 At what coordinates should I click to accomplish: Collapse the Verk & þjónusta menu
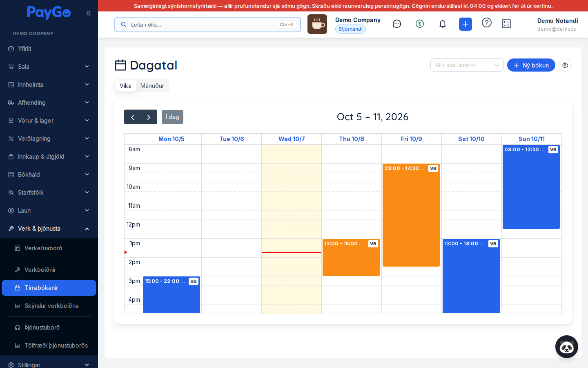tap(49, 229)
